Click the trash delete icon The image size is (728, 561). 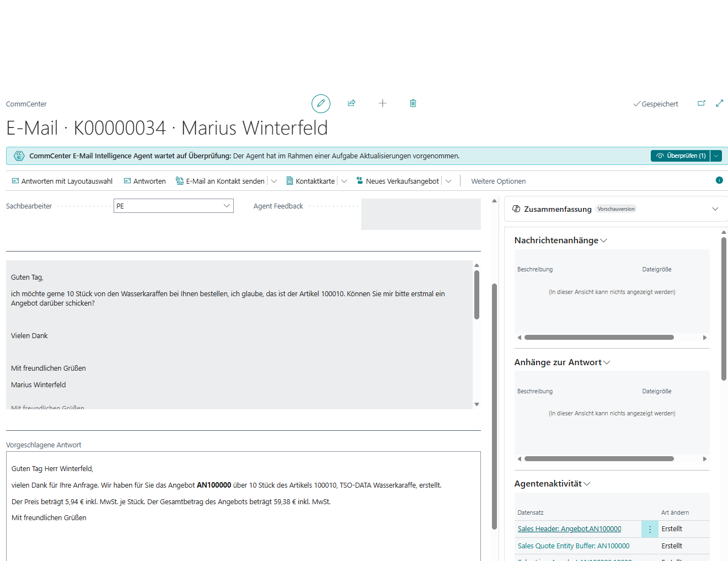[413, 103]
